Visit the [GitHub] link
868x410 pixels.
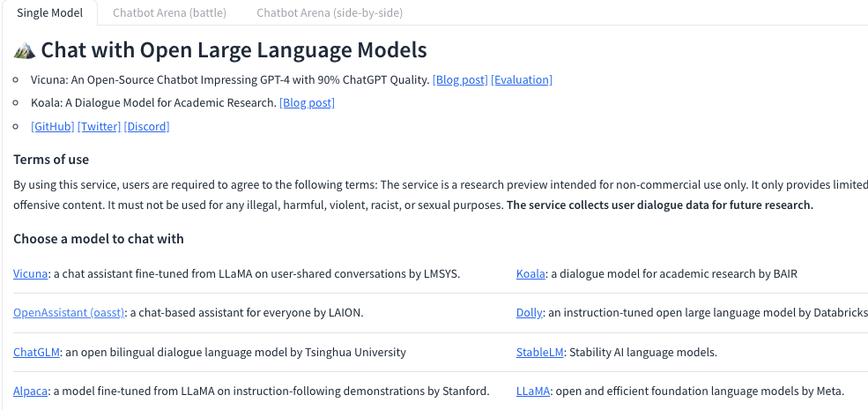52,127
